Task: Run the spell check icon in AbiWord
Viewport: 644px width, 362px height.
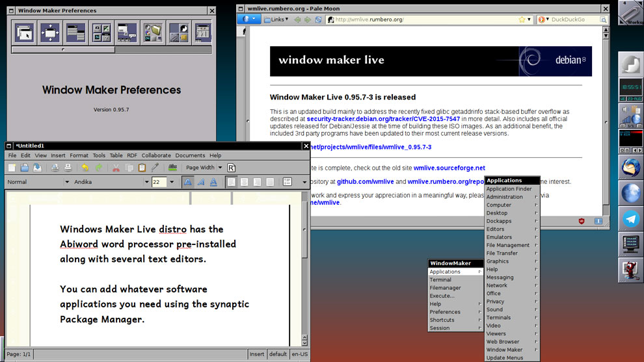Action: tap(172, 168)
